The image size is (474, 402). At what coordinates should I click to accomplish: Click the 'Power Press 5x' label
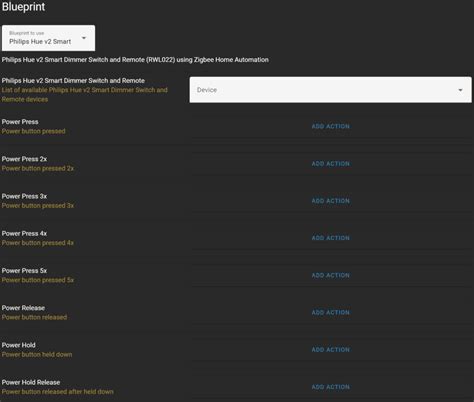pos(24,271)
